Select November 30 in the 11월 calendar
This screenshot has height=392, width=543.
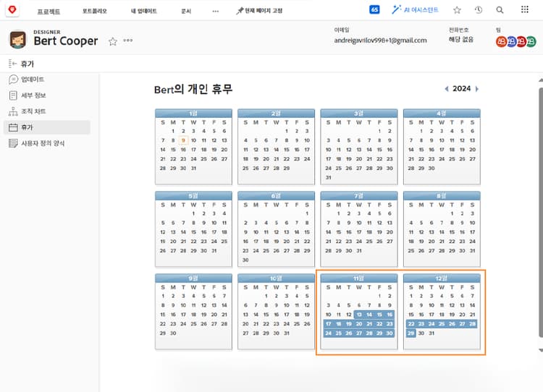pos(390,333)
